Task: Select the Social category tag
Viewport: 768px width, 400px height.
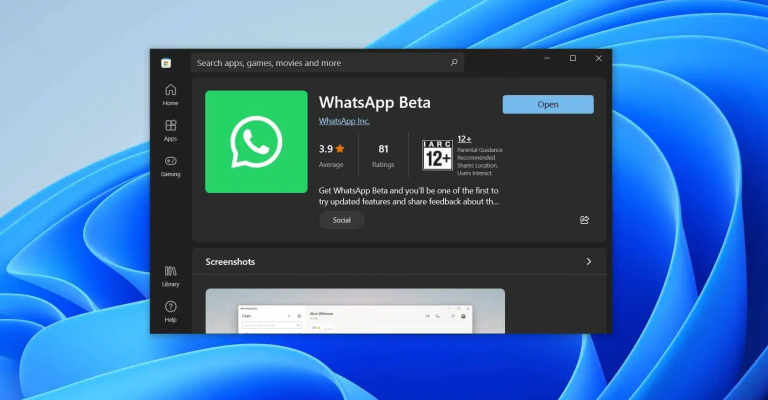Action: pos(341,220)
